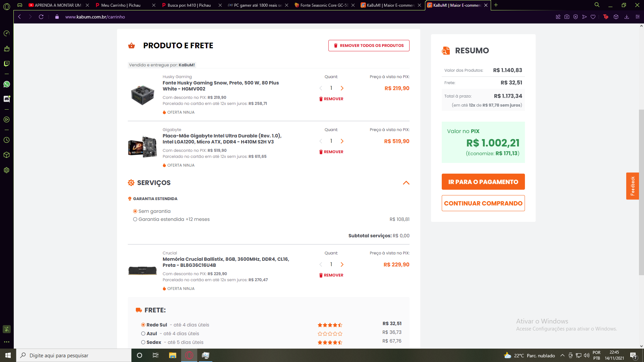The width and height of the screenshot is (644, 362).
Task: Increase quantity of Husky Gaming power supply
Action: tap(342, 88)
